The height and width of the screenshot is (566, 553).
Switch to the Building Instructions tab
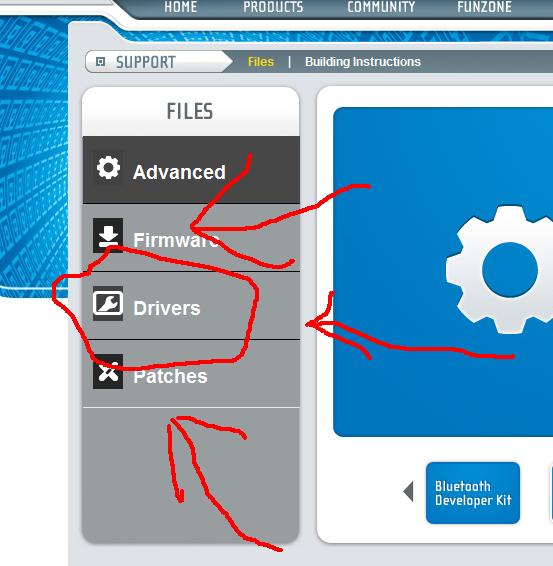point(363,62)
